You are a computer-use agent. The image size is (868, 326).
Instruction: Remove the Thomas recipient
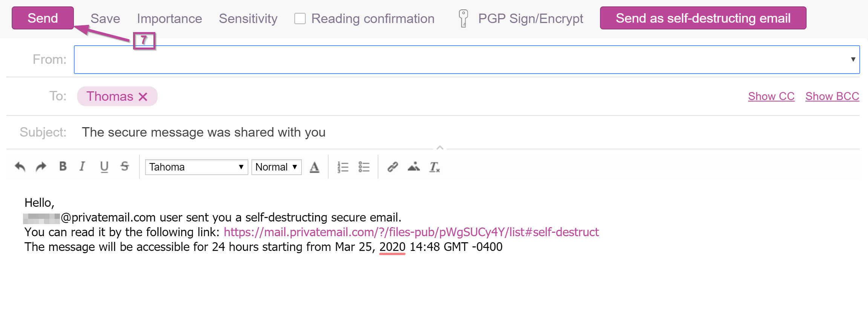point(143,97)
